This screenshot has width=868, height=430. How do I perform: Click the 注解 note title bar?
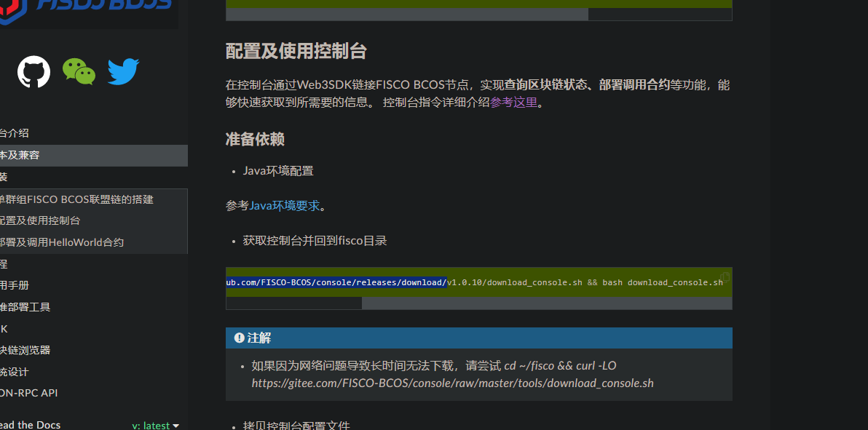point(479,338)
